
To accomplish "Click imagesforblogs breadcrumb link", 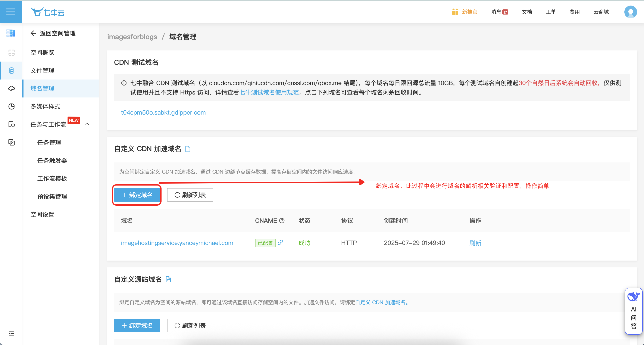I will click(x=132, y=37).
